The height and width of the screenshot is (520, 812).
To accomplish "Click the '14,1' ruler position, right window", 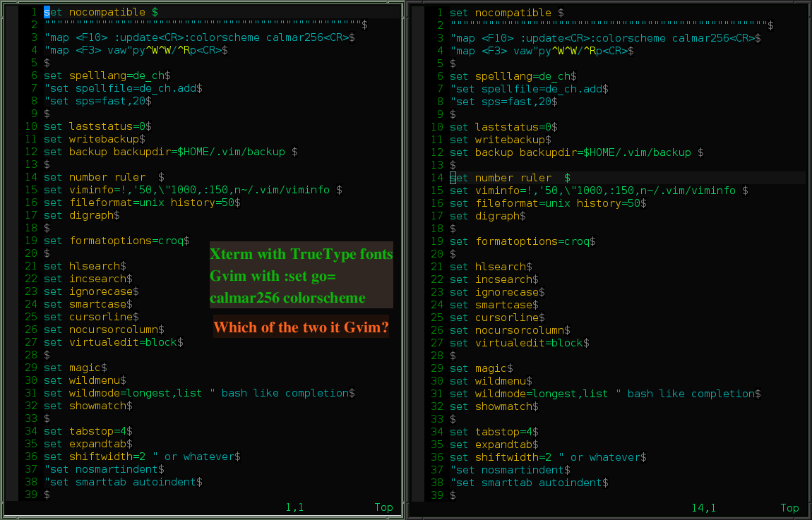I will click(x=704, y=507).
